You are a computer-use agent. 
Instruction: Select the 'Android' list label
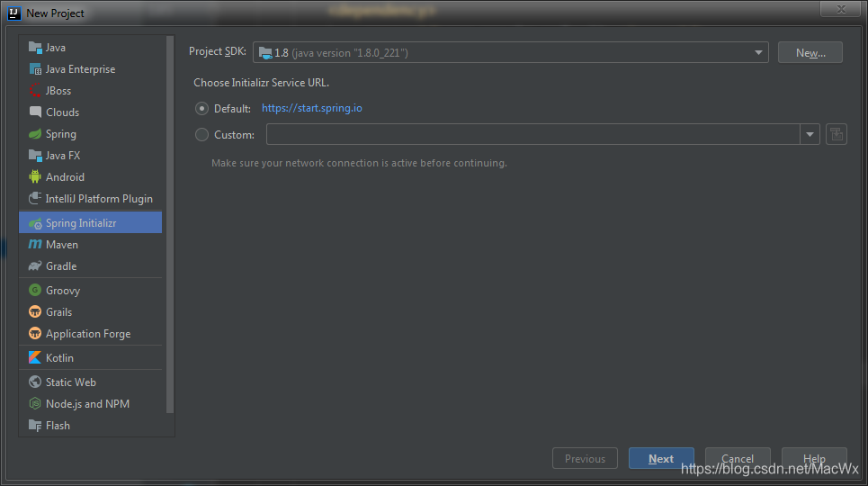66,177
